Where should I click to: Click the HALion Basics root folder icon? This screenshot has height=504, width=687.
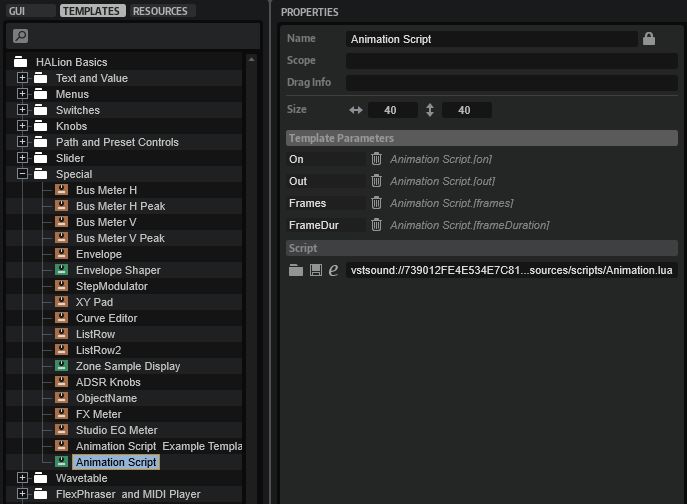point(21,62)
